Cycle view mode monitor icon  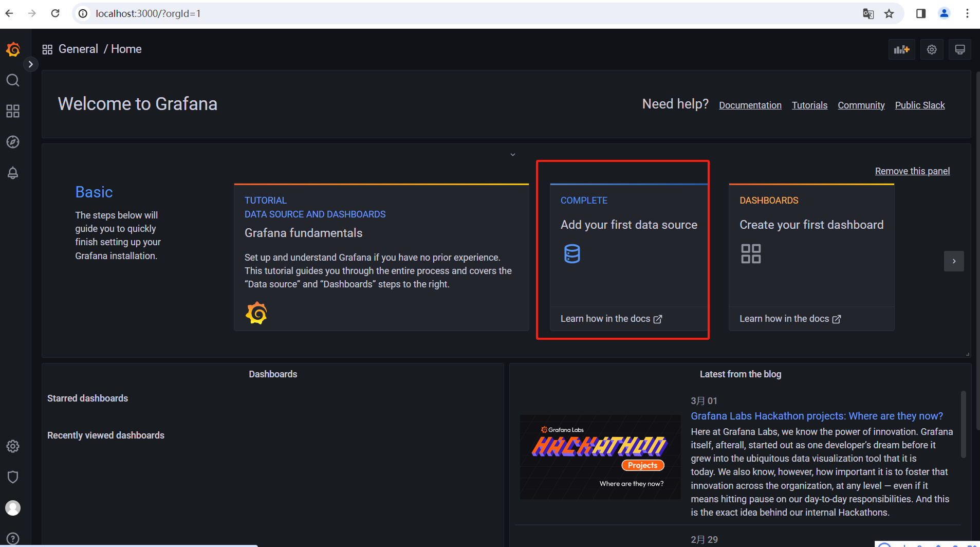(960, 49)
